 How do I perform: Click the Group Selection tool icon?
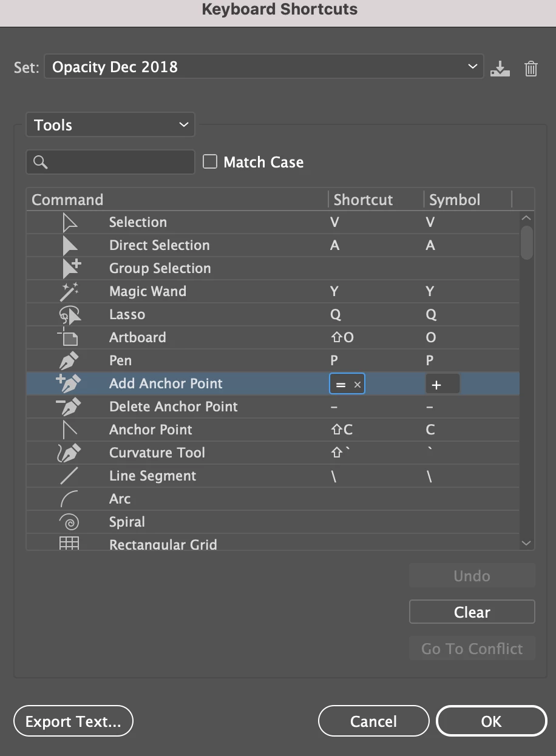coord(71,269)
